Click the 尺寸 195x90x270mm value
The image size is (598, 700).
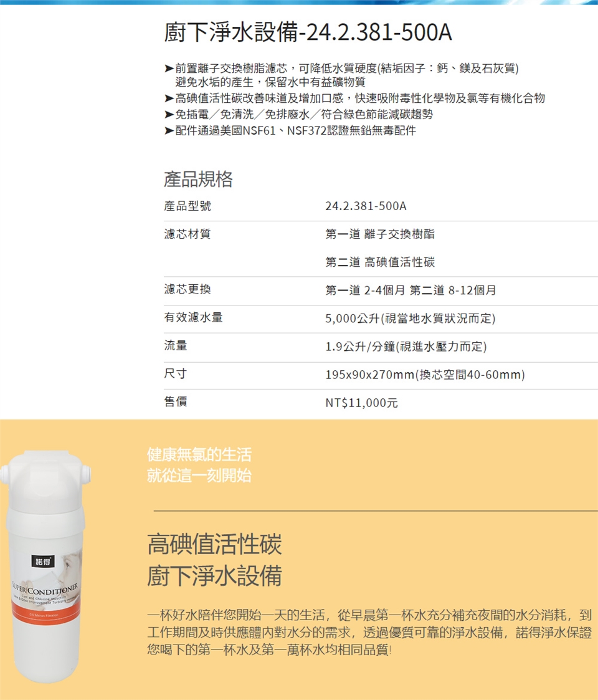pos(425,375)
